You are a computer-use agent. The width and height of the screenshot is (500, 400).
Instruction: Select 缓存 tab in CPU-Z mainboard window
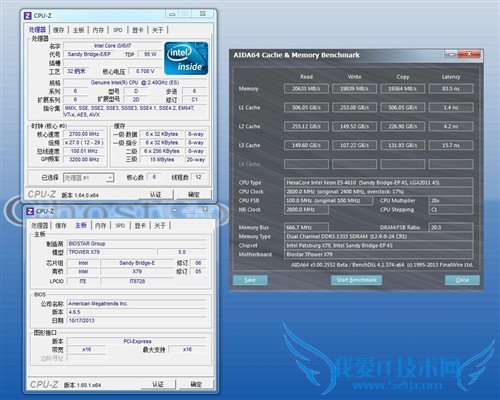(x=61, y=226)
